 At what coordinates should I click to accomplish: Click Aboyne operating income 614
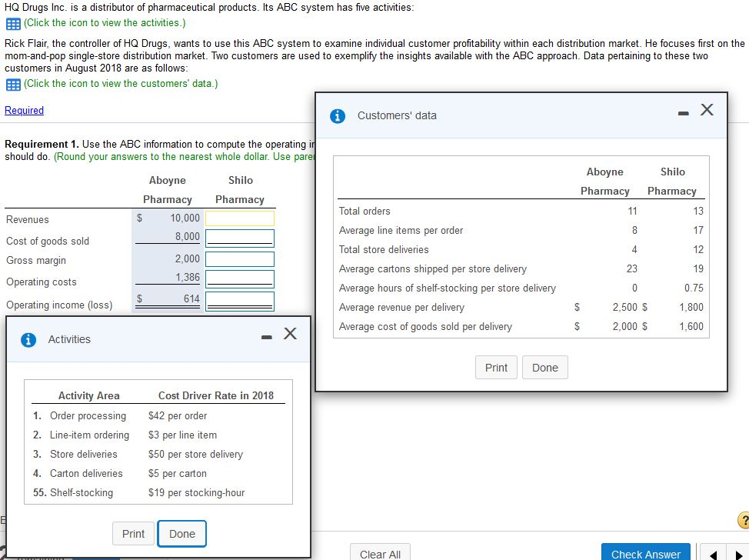(x=191, y=298)
